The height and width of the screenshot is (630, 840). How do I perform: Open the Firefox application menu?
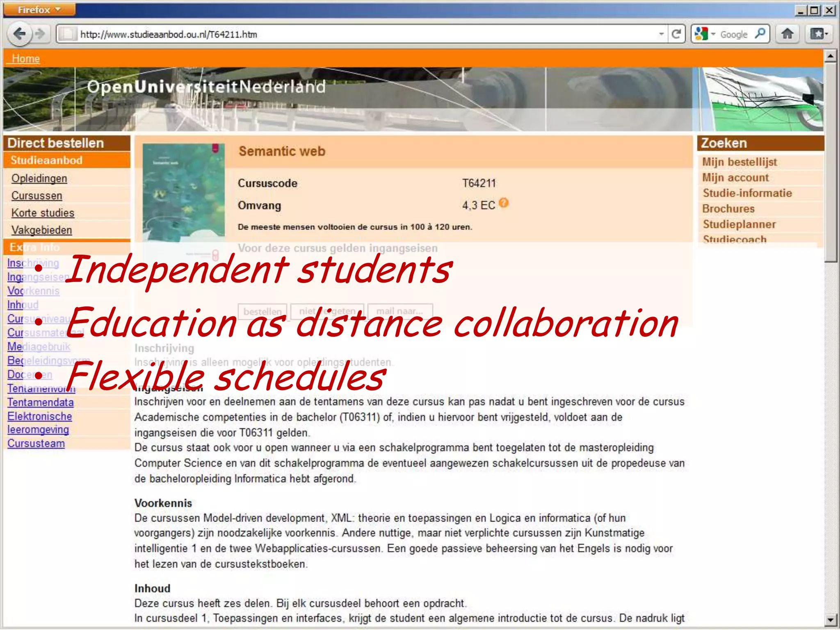(39, 9)
